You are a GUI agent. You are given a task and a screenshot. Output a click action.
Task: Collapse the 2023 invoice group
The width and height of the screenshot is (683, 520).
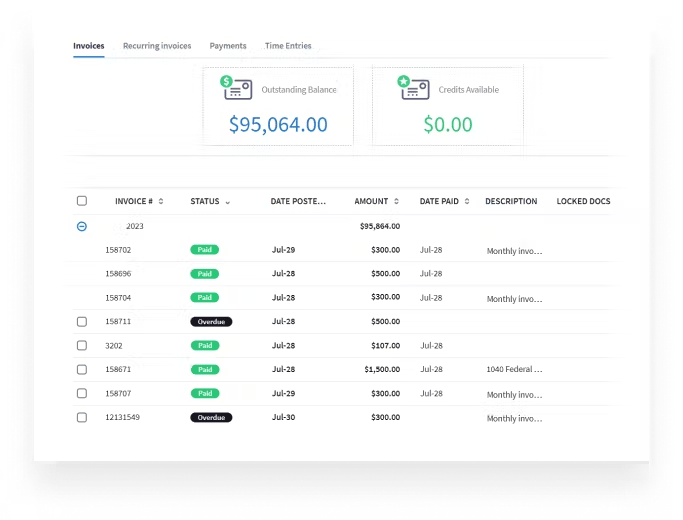click(81, 226)
